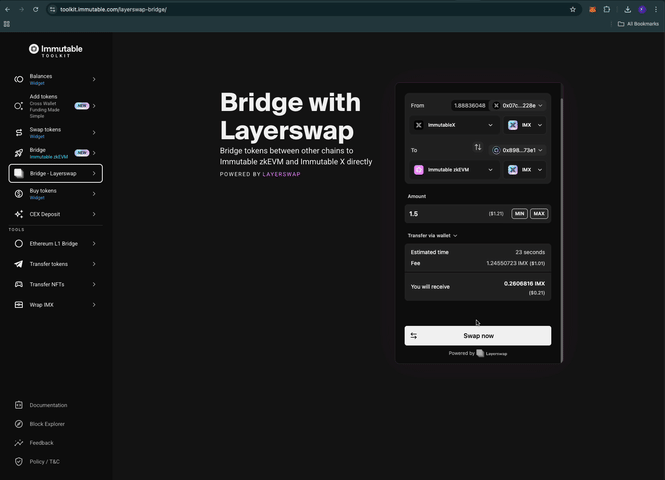Image resolution: width=665 pixels, height=480 pixels.
Task: Expand the Transfer via wallet dropdown
Action: pos(433,236)
